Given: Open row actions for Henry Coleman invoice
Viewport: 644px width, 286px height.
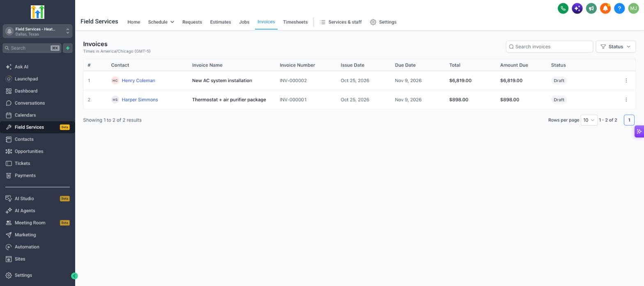Looking at the screenshot, I should tap(626, 80).
